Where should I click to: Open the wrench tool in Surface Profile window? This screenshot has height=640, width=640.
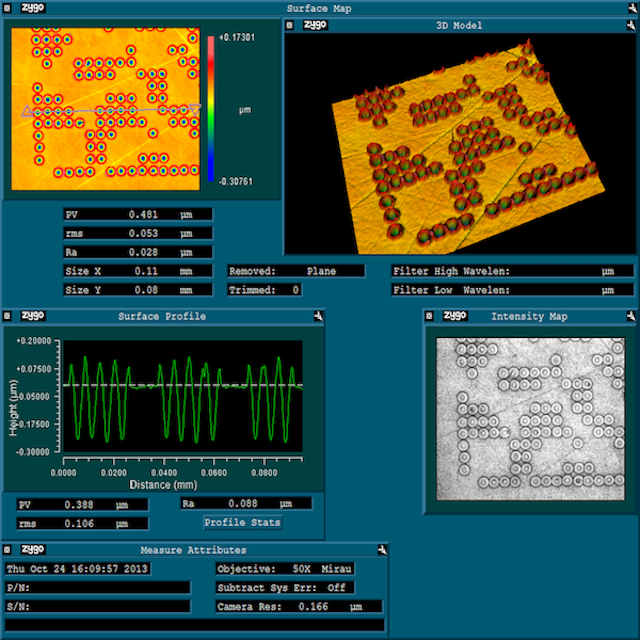tap(318, 316)
